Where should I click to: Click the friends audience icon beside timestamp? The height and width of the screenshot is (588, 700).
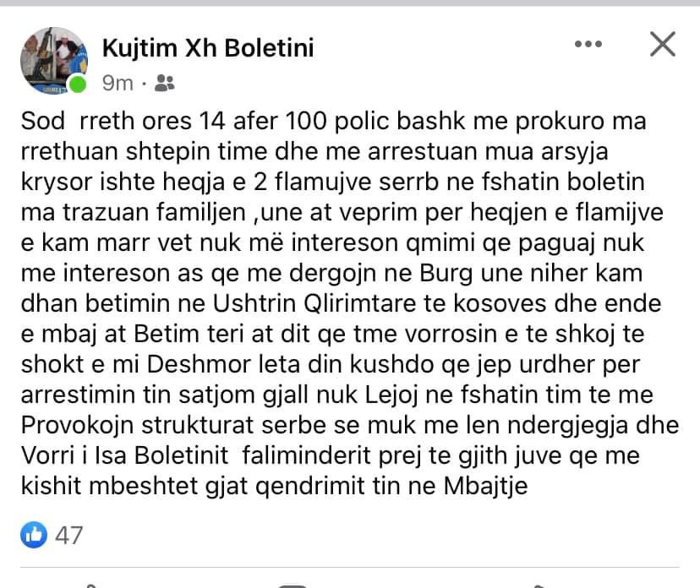165,83
